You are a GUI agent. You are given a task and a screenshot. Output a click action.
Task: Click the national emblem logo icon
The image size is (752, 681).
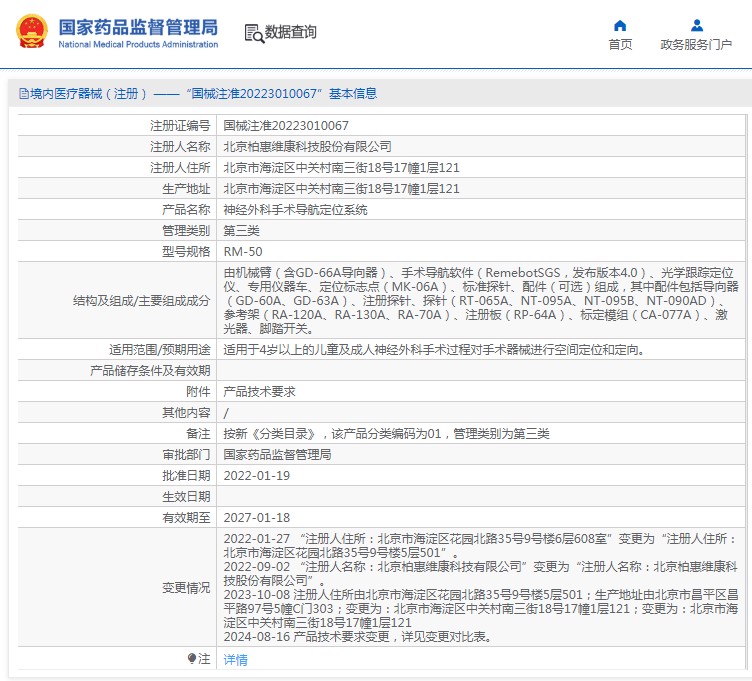tap(32, 31)
